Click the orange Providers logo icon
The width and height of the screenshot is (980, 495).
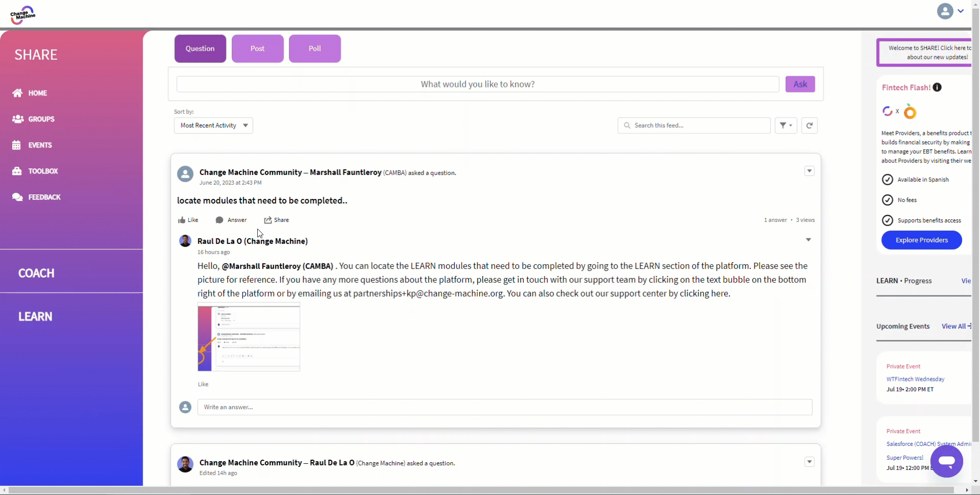point(910,111)
